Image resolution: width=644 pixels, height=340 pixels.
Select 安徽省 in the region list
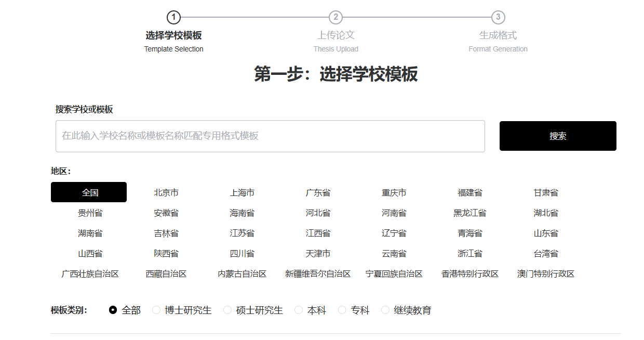[166, 213]
